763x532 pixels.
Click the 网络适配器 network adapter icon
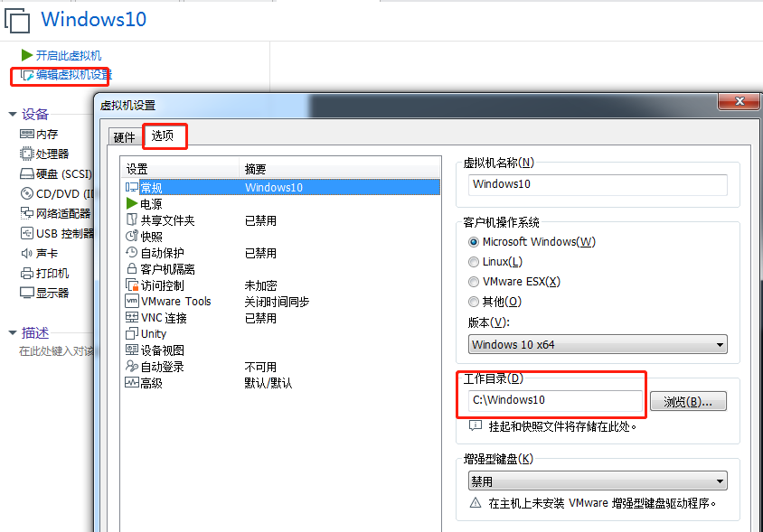pos(27,213)
